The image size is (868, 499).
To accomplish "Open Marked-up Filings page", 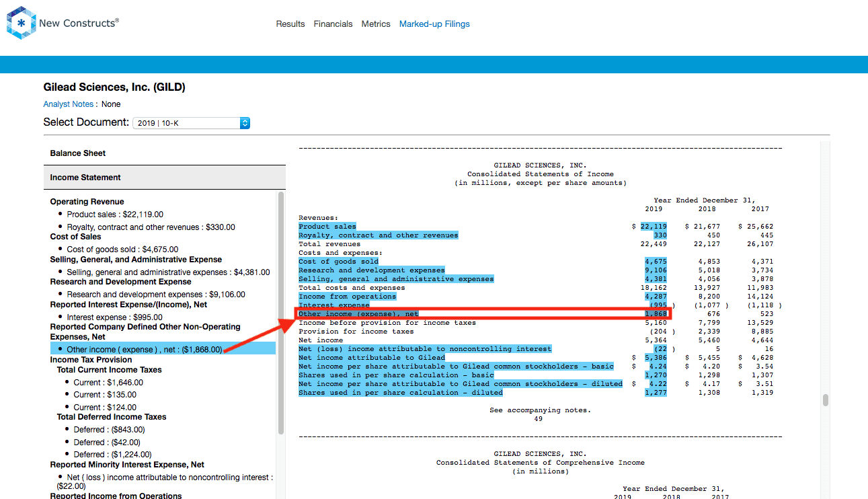I will [434, 24].
